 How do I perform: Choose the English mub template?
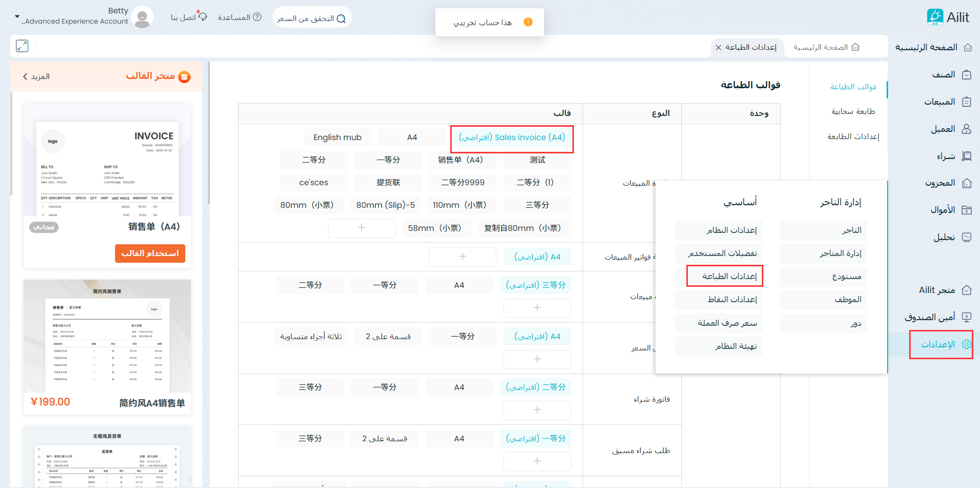pyautogui.click(x=337, y=138)
